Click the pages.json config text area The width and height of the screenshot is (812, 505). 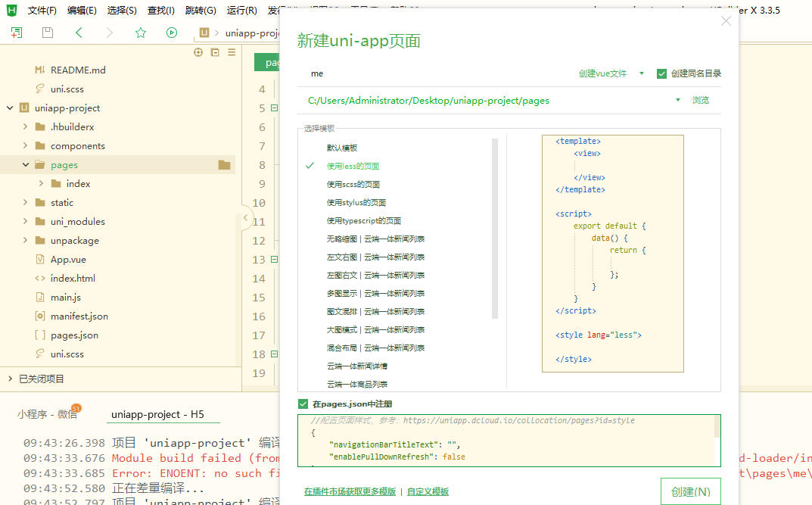(506, 440)
